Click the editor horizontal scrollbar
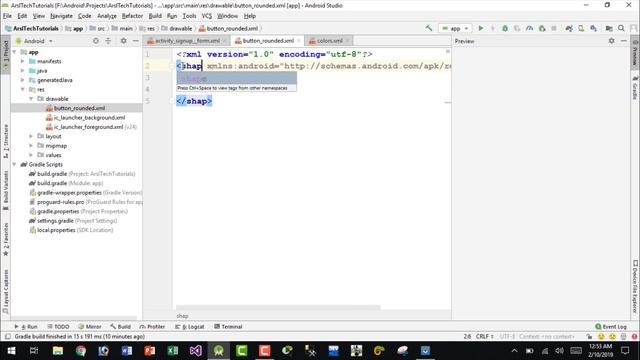Image resolution: width=640 pixels, height=360 pixels. 278,307
